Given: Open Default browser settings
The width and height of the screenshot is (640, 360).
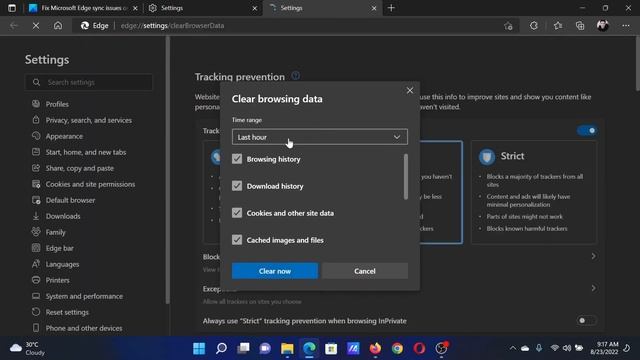Looking at the screenshot, I should click(70, 200).
